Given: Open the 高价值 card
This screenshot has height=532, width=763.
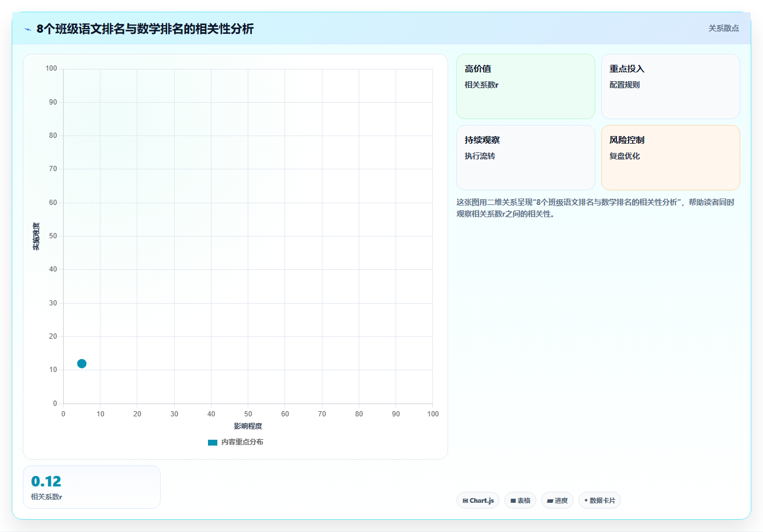Looking at the screenshot, I should 526,86.
